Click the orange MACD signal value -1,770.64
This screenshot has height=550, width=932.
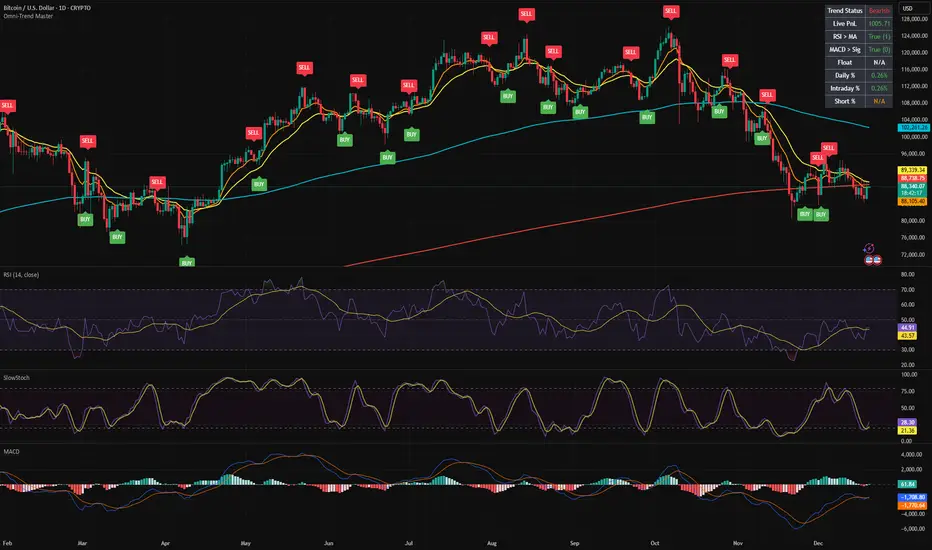pos(912,505)
